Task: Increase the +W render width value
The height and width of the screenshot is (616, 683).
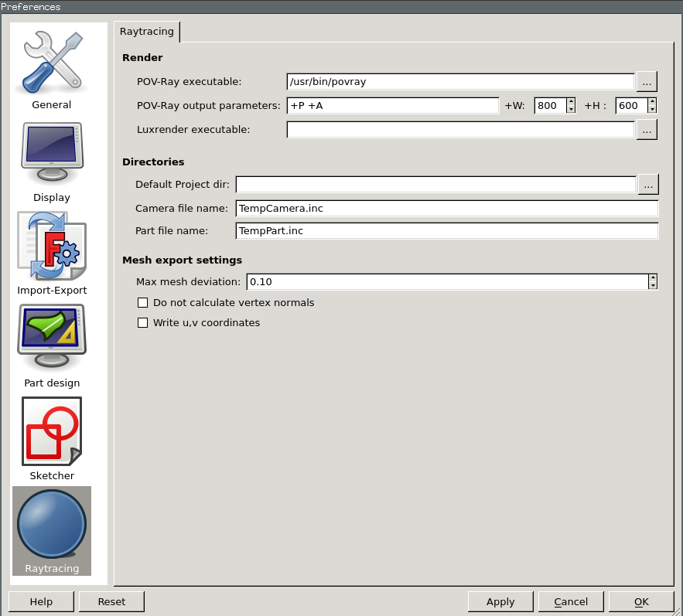Action: (x=571, y=101)
